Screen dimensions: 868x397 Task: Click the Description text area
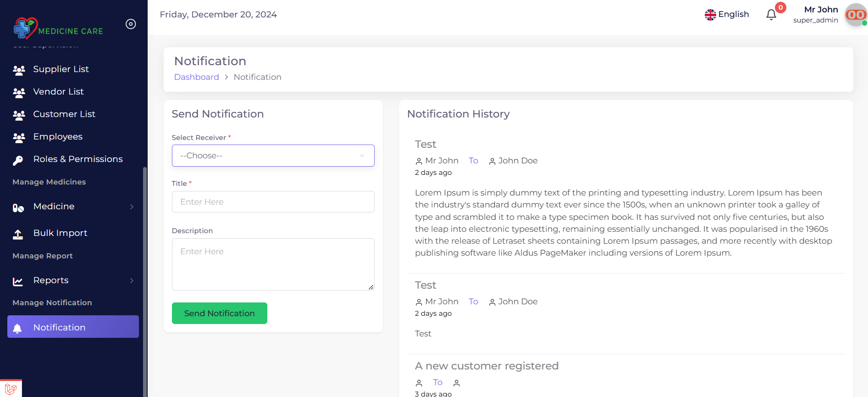click(273, 264)
